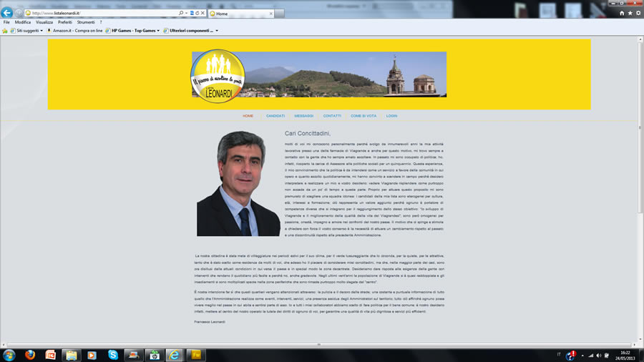644x362 pixels.
Task: Click the stop loading X in address bar
Action: [x=203, y=13]
